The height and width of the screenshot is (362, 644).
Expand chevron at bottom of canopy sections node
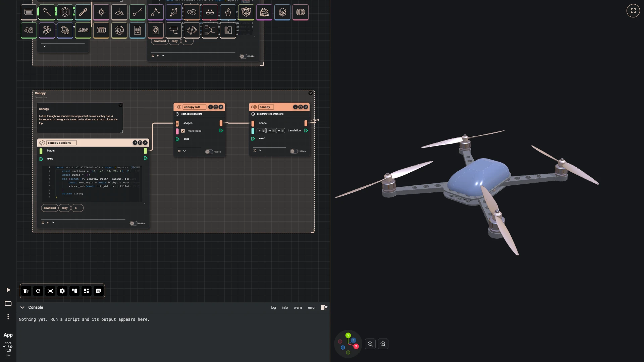(x=53, y=223)
